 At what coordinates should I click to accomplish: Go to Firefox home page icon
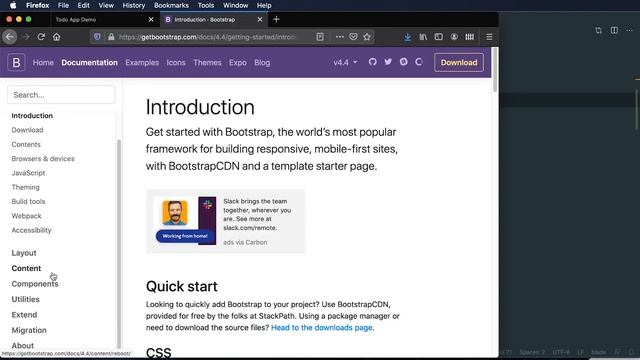[56, 37]
